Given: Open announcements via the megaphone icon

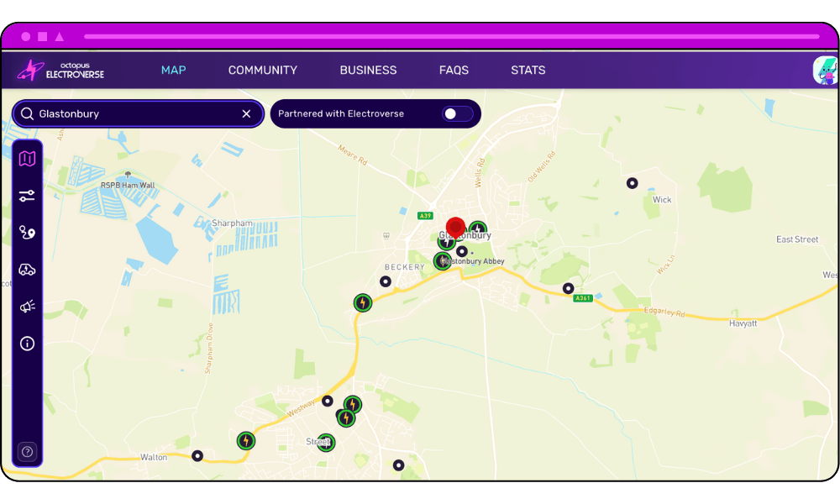Looking at the screenshot, I should point(28,306).
